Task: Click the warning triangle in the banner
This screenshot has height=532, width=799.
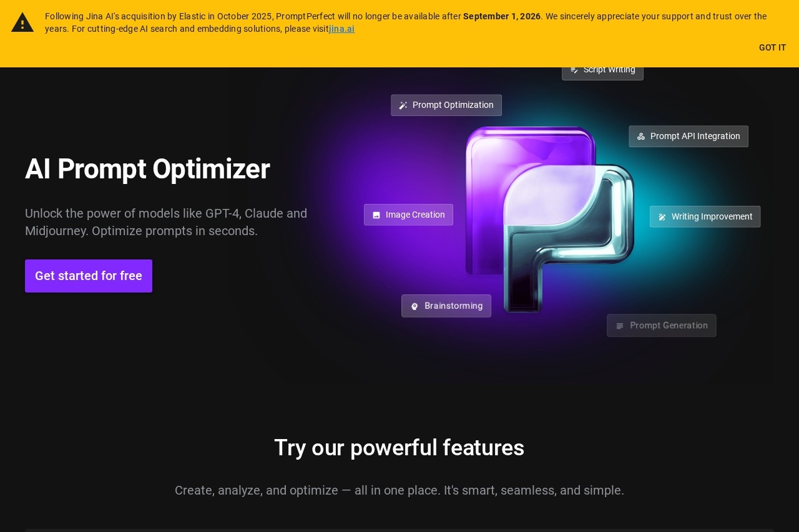Action: pyautogui.click(x=22, y=22)
